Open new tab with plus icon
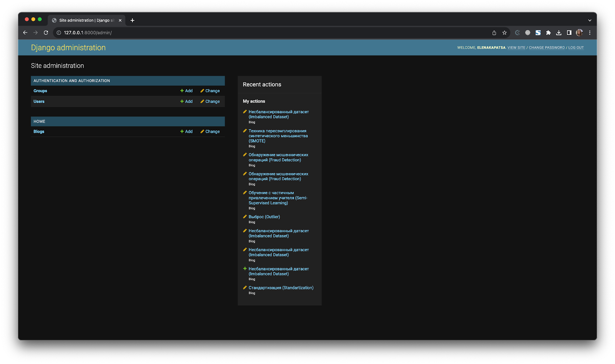615x364 pixels. tap(133, 20)
